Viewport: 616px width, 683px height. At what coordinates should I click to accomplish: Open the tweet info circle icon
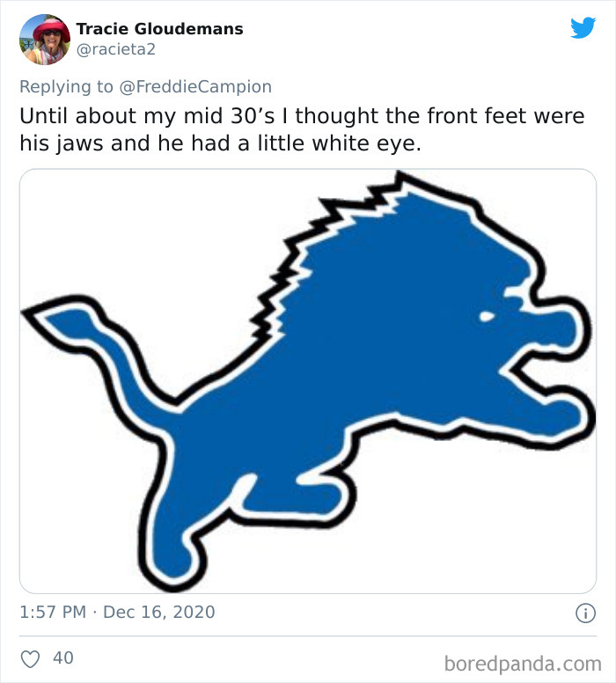583,613
